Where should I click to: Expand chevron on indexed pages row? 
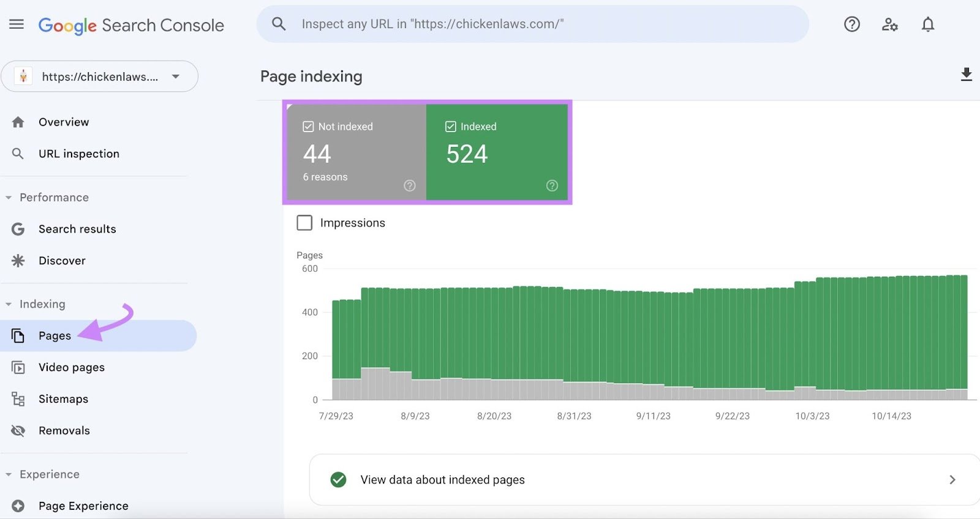[x=952, y=480]
